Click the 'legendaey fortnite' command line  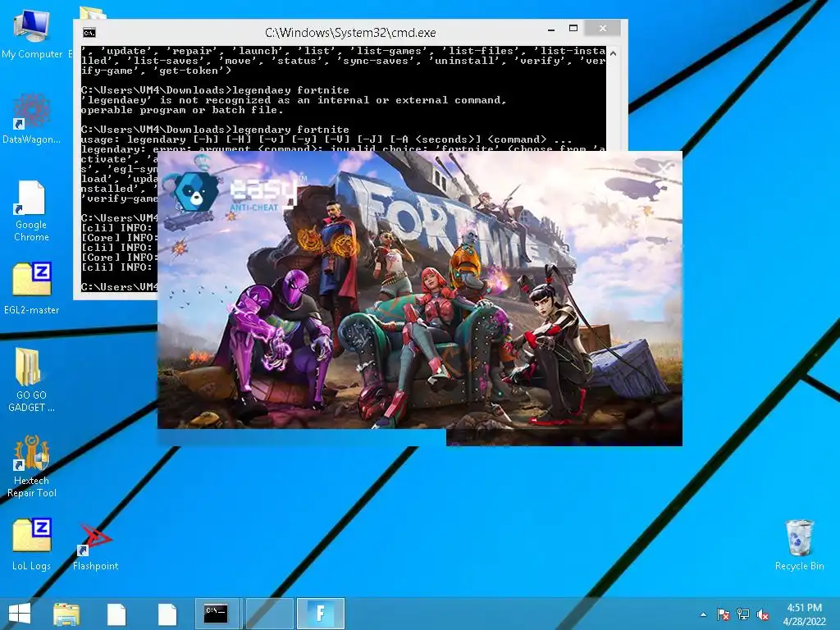(215, 90)
